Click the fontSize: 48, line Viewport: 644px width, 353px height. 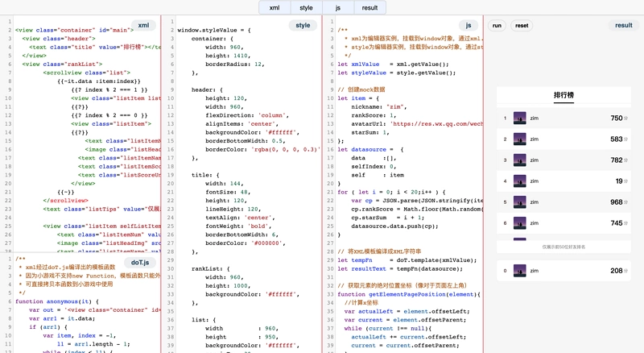[x=228, y=192]
